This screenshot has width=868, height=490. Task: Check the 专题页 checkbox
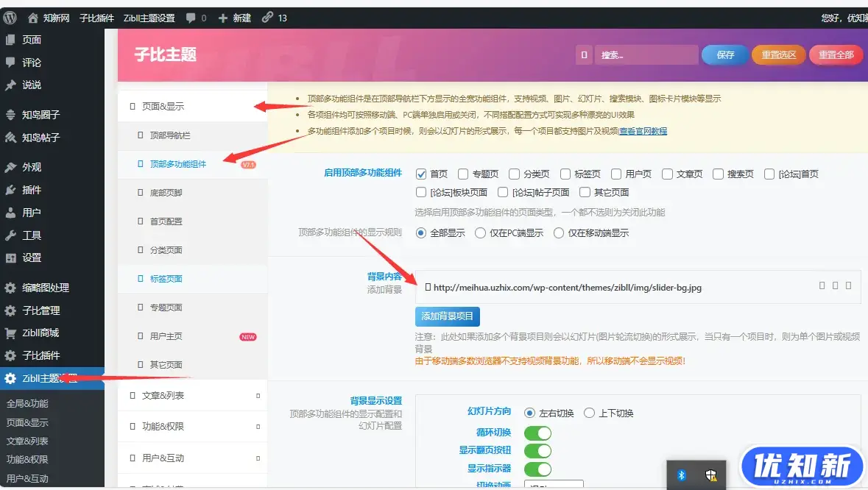coord(463,174)
